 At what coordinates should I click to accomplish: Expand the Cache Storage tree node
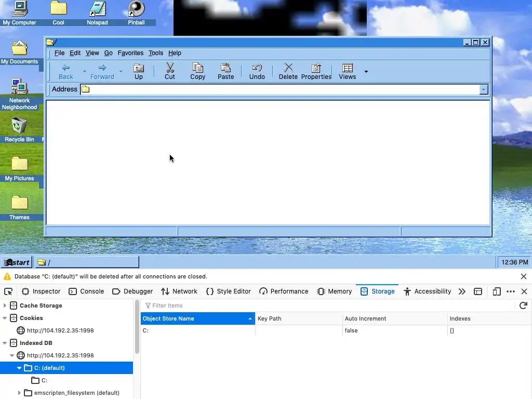5,305
